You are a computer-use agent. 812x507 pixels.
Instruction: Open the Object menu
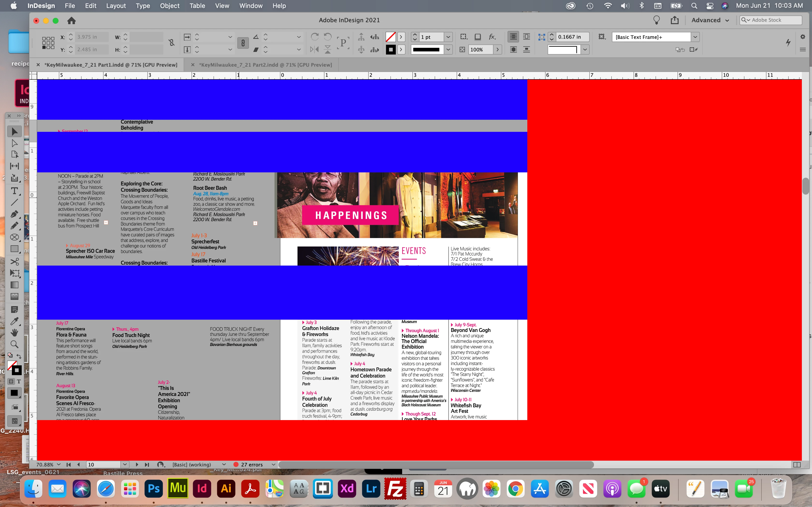[169, 6]
